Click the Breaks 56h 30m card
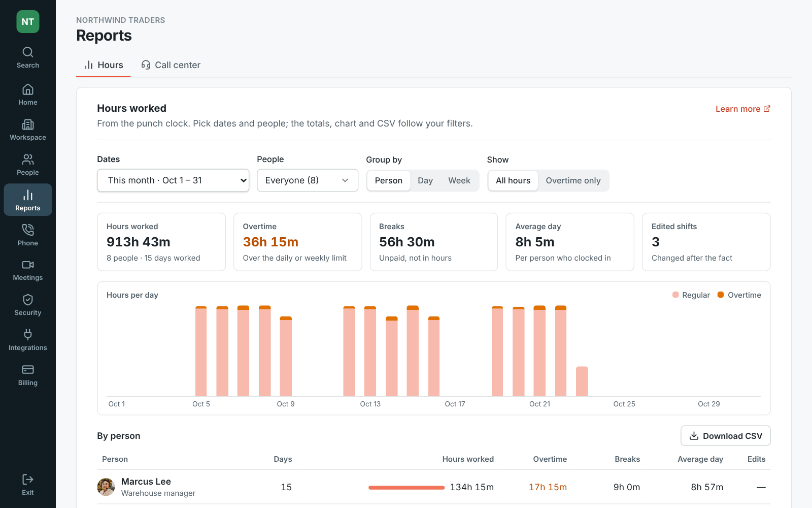The image size is (812, 508). [434, 242]
